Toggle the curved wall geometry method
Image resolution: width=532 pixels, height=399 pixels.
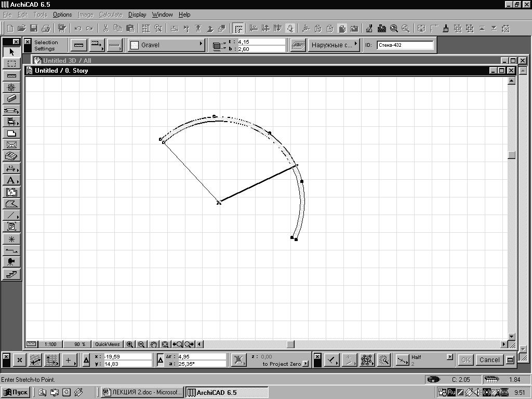pyautogui.click(x=97, y=45)
